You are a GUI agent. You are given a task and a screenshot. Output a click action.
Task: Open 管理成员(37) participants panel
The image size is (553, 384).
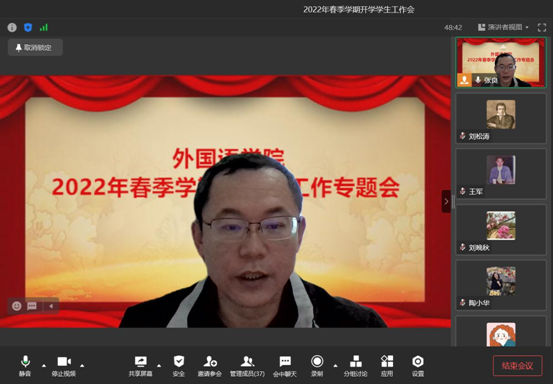tap(247, 366)
